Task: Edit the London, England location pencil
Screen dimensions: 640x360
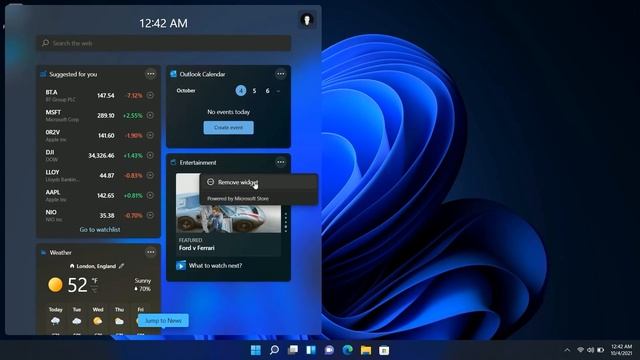Action: pos(121,266)
